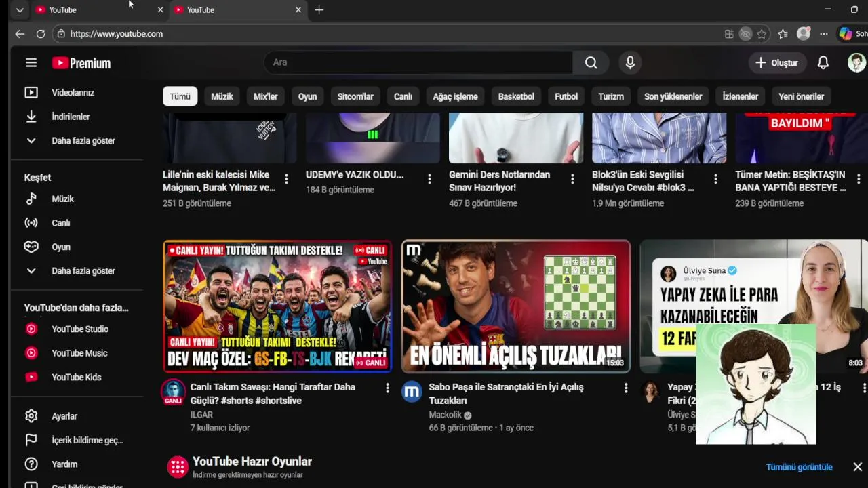Select the Futbol filter chip
Viewport: 868px width, 488px height.
pos(566,96)
